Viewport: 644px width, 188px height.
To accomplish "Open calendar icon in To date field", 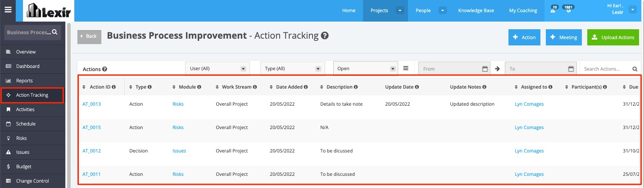I will click(571, 69).
